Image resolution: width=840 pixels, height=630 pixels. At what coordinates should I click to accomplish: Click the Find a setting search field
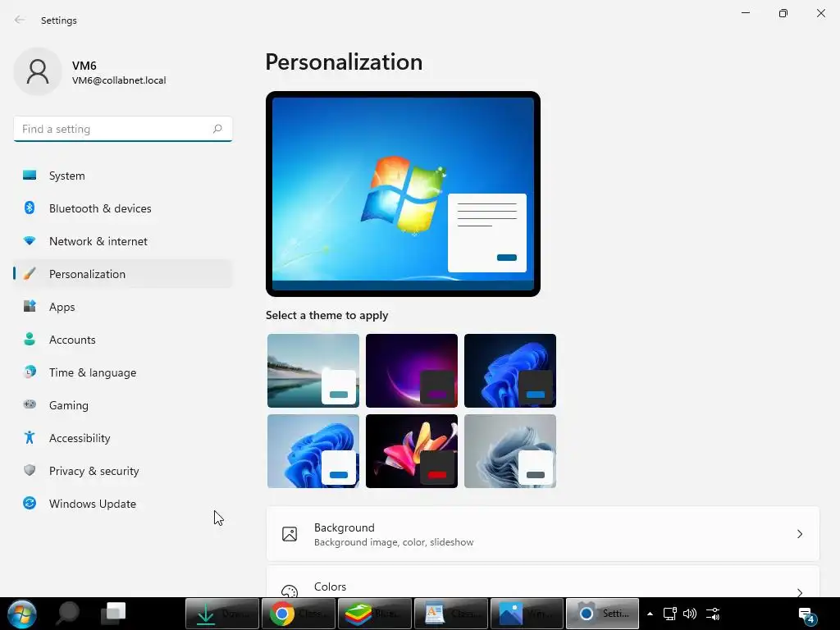(123, 129)
